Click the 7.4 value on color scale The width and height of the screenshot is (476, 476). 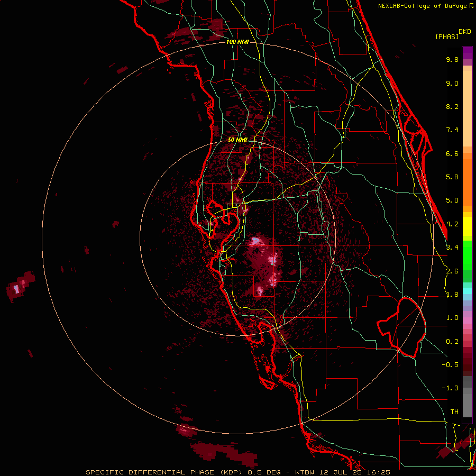pyautogui.click(x=452, y=130)
